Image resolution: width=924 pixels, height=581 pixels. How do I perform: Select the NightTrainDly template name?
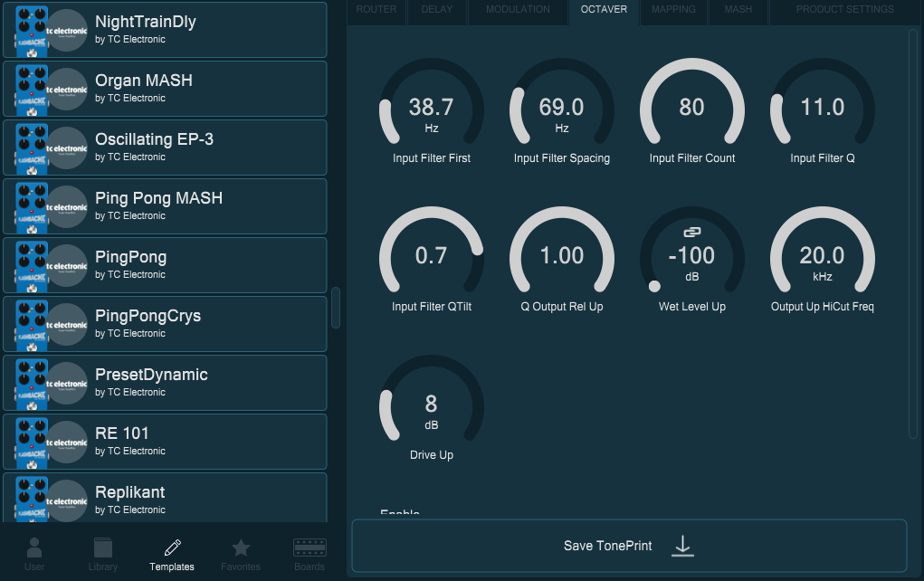pos(146,22)
